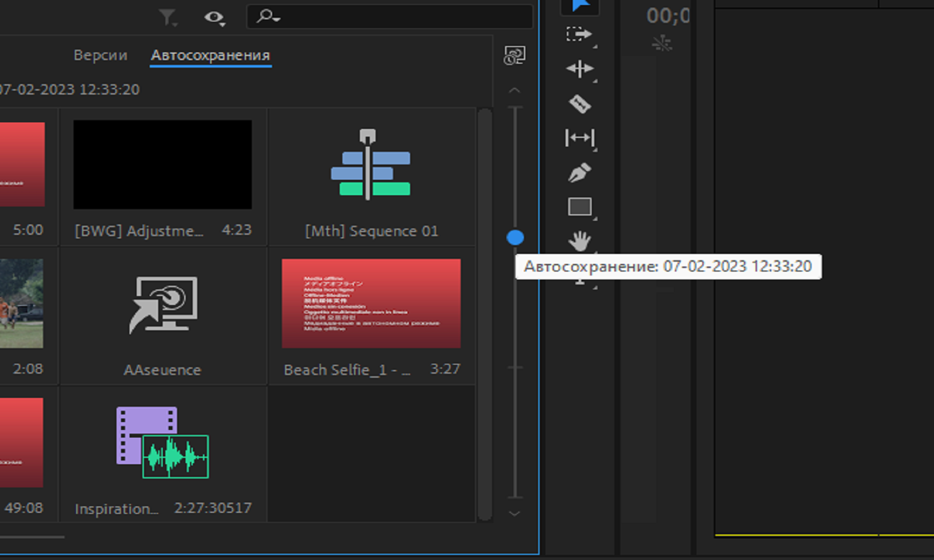
Task: Click the [BWG] Adjustme... name label
Action: point(139,231)
